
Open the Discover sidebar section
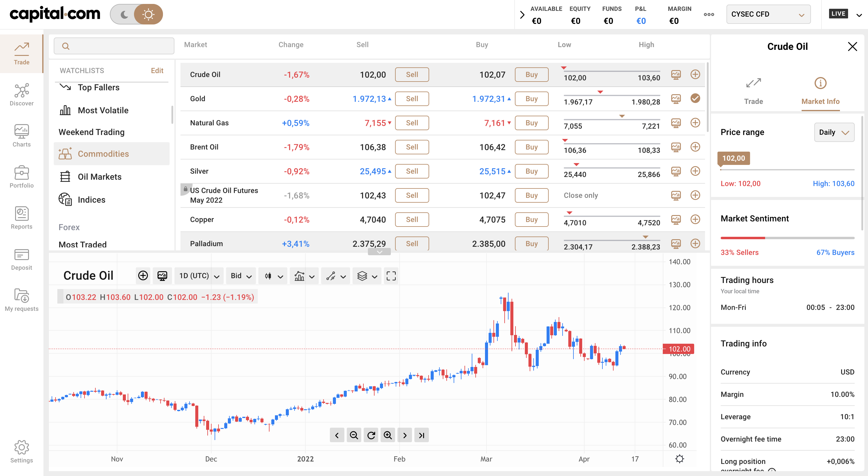[21, 95]
